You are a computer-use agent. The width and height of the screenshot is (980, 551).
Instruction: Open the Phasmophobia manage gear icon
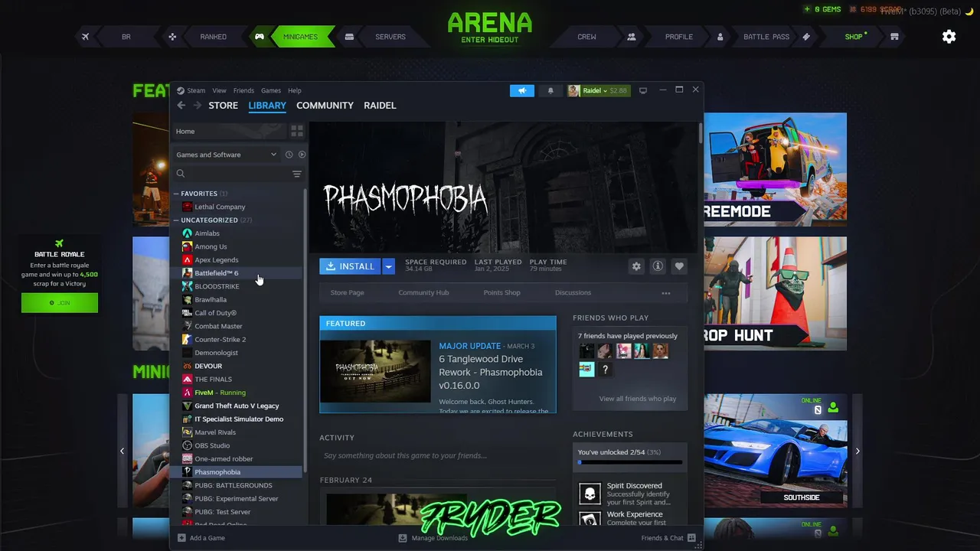pos(636,266)
